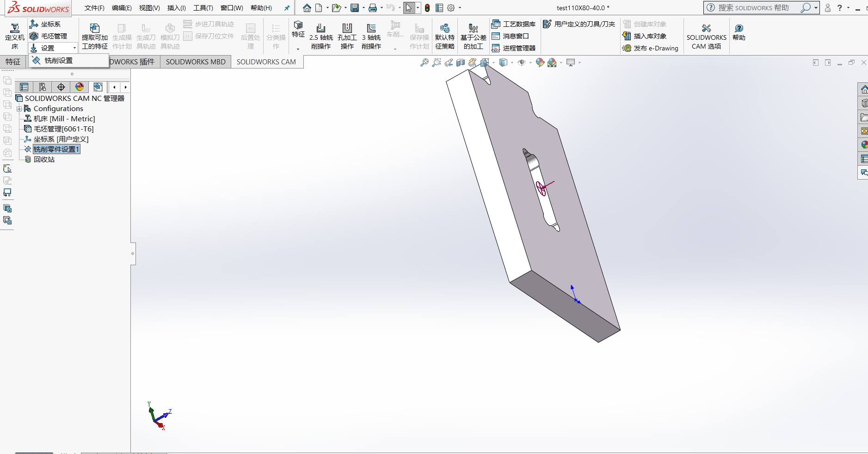Open the search type dropdown arrow

[x=816, y=8]
